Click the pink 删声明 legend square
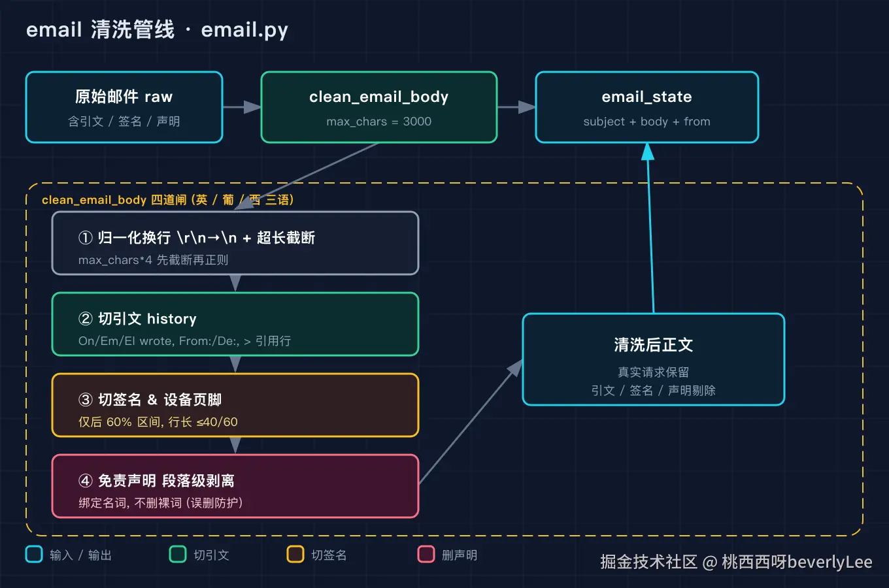 click(x=426, y=554)
